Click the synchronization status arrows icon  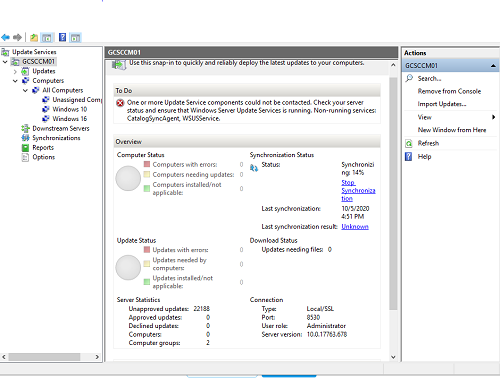254,168
